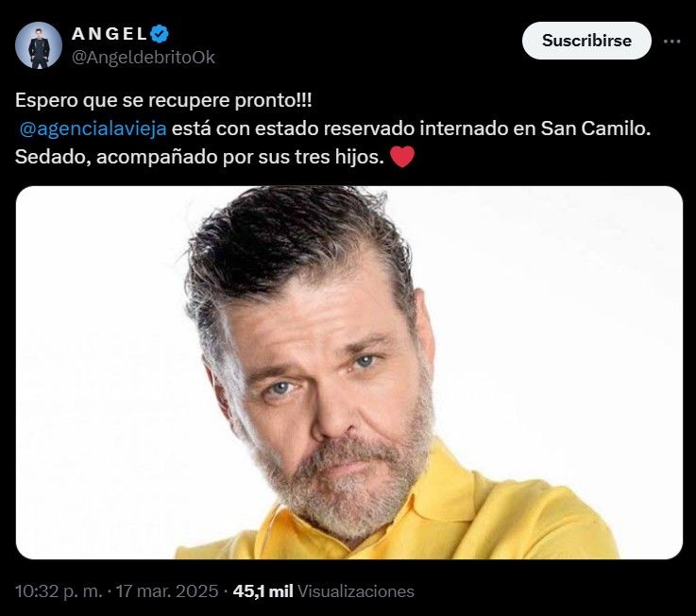Click the words 'San Camilo' in the tweet
696x616 pixels.
[x=595, y=128]
